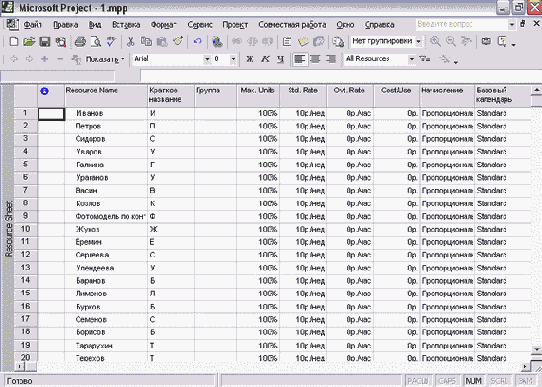The image size is (542, 387).
Task: Run the spelling check
Action: point(111,42)
